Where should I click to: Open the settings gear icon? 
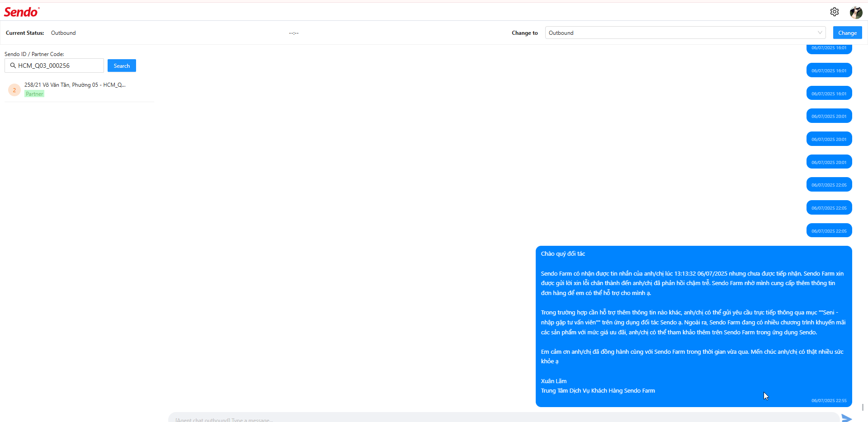pos(835,12)
